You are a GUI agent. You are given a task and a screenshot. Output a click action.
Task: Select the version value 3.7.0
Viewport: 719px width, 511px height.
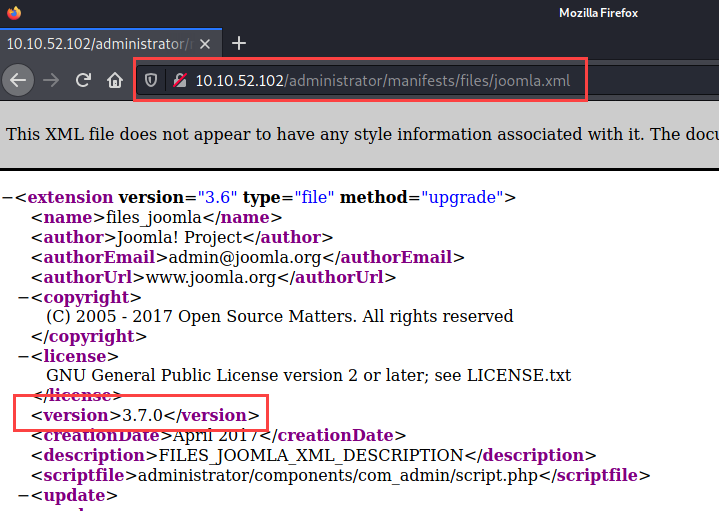142,416
